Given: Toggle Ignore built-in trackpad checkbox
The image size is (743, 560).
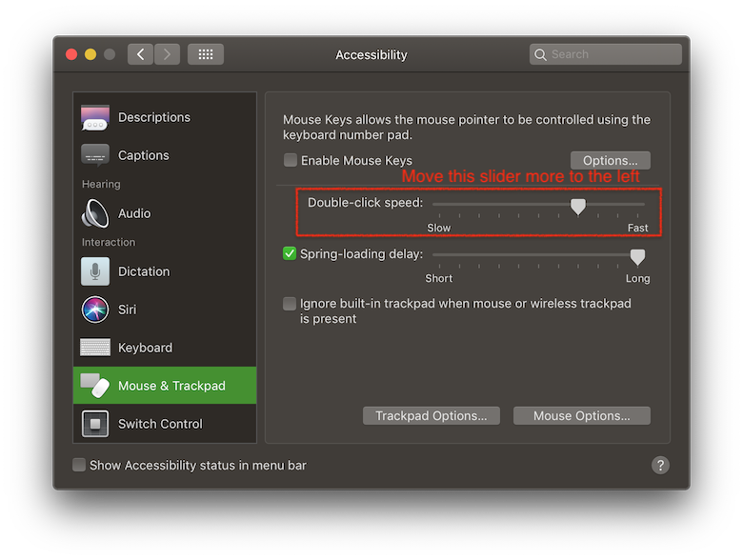Looking at the screenshot, I should tap(289, 303).
